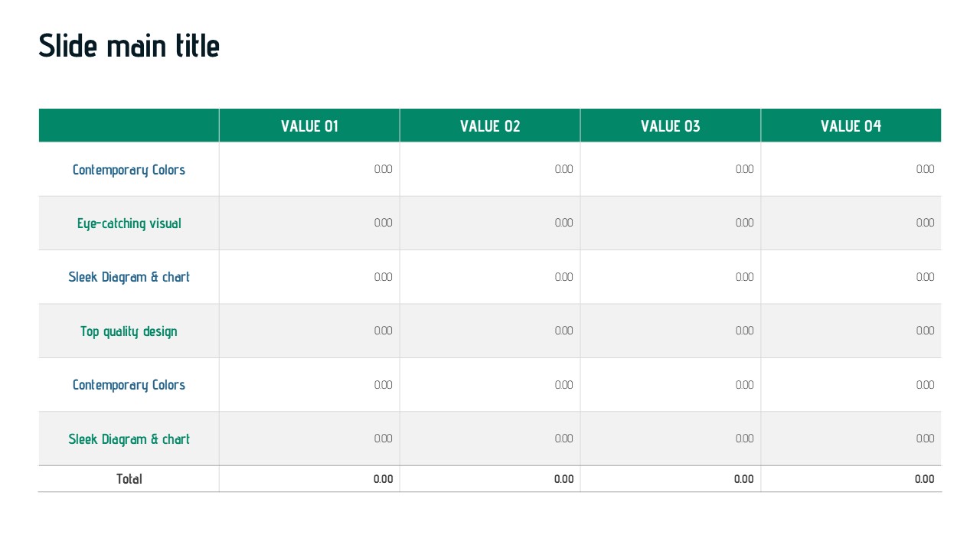Click Eye-catching visual's VALUE 04 cell
This screenshot has width=980, height=551.
tap(925, 223)
